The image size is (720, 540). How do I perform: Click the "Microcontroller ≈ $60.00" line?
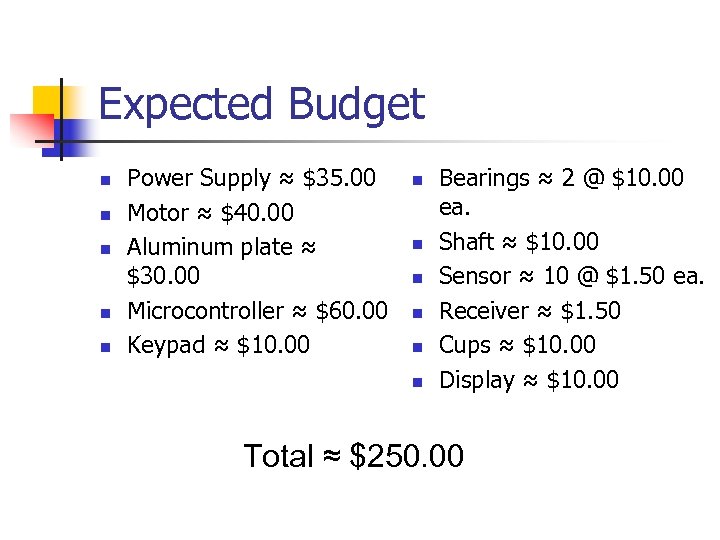coord(257,311)
